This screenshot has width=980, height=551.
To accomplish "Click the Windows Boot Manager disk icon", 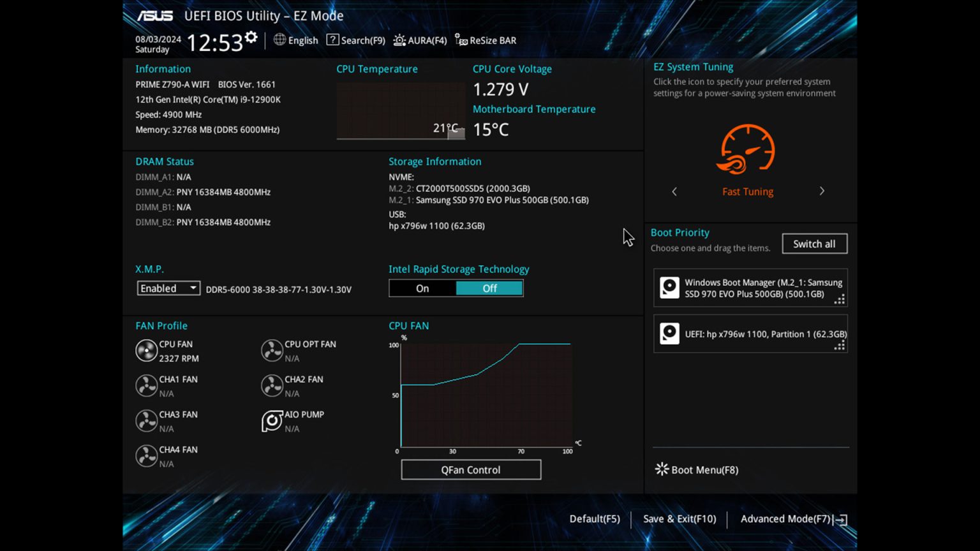I will pyautogui.click(x=669, y=288).
